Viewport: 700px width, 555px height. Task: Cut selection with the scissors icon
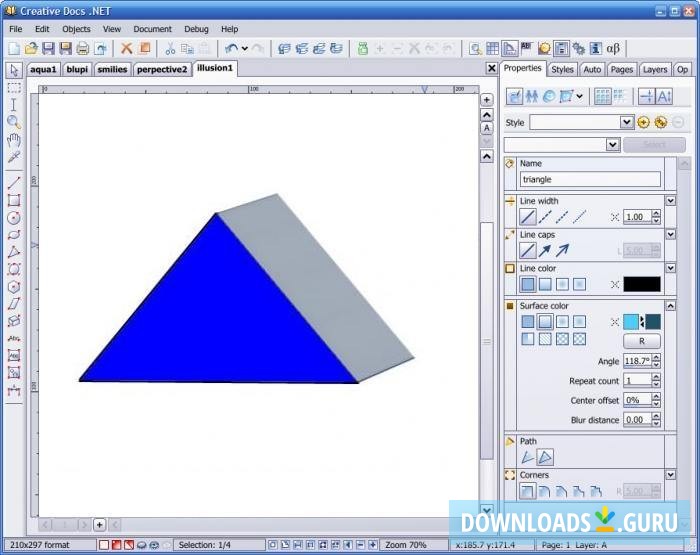[170, 48]
